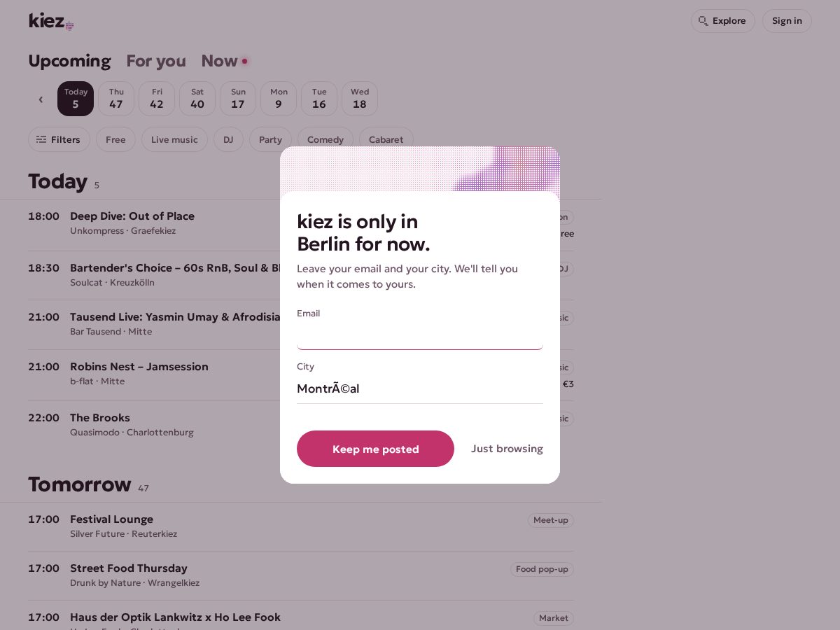Select Tue 16 date chip

pyautogui.click(x=319, y=99)
